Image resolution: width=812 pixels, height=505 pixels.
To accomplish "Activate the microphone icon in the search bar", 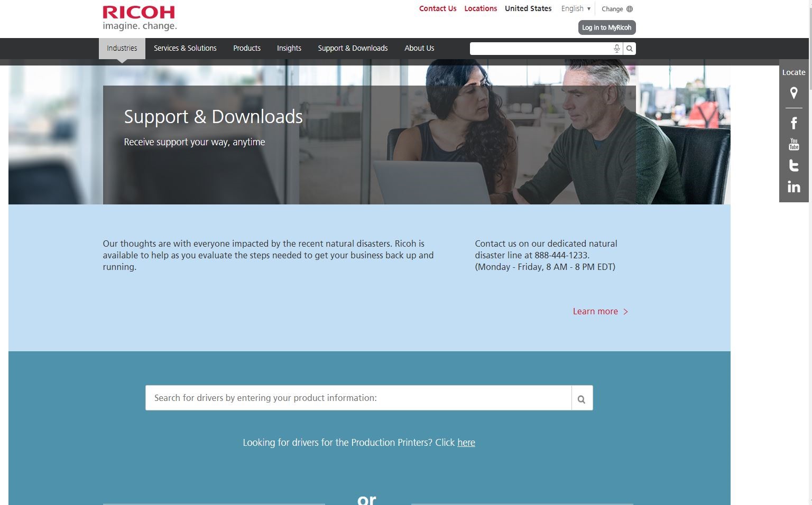I will pos(616,48).
